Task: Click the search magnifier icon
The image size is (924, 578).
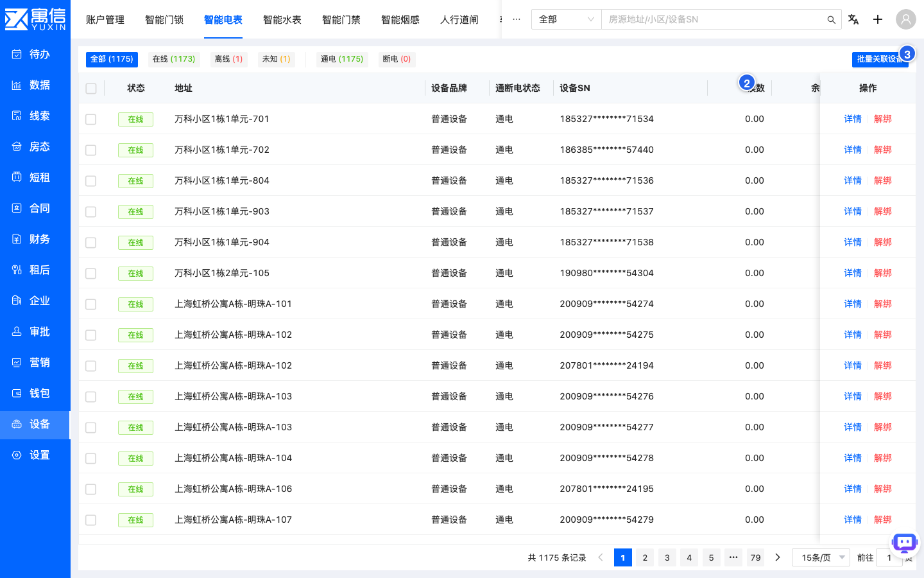Action: (831, 20)
